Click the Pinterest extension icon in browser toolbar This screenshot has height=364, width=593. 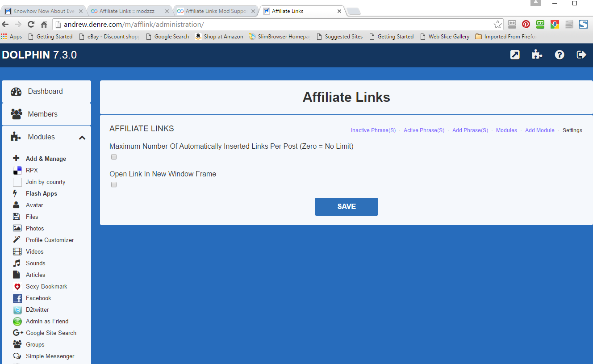(526, 25)
